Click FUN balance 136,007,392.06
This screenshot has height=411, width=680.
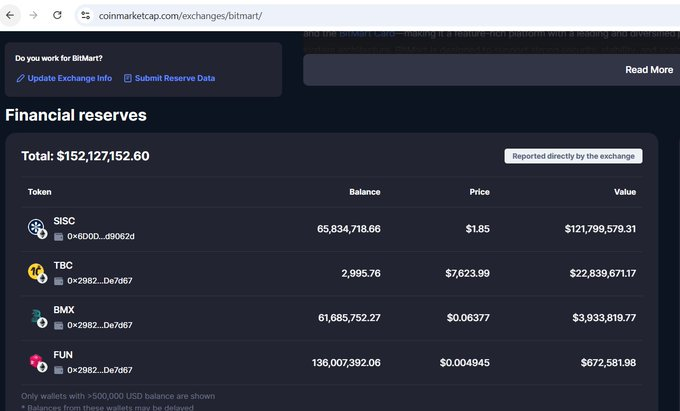346,363
